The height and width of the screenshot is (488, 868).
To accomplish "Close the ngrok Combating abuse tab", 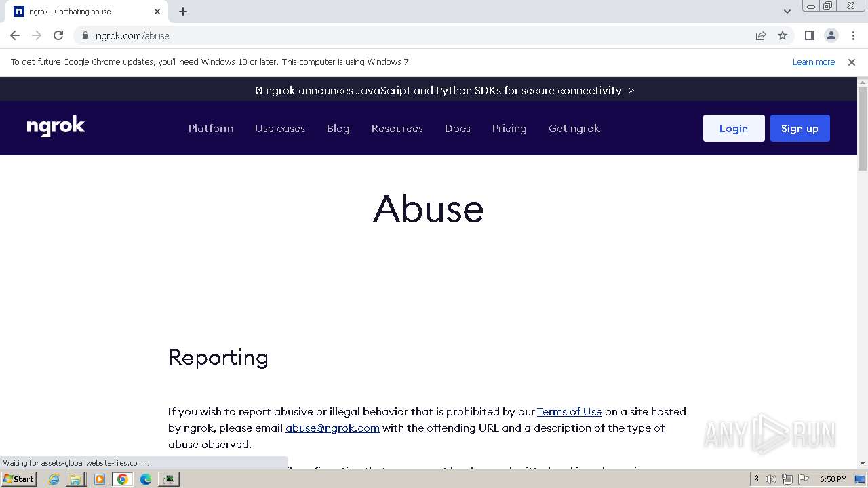I will point(157,12).
